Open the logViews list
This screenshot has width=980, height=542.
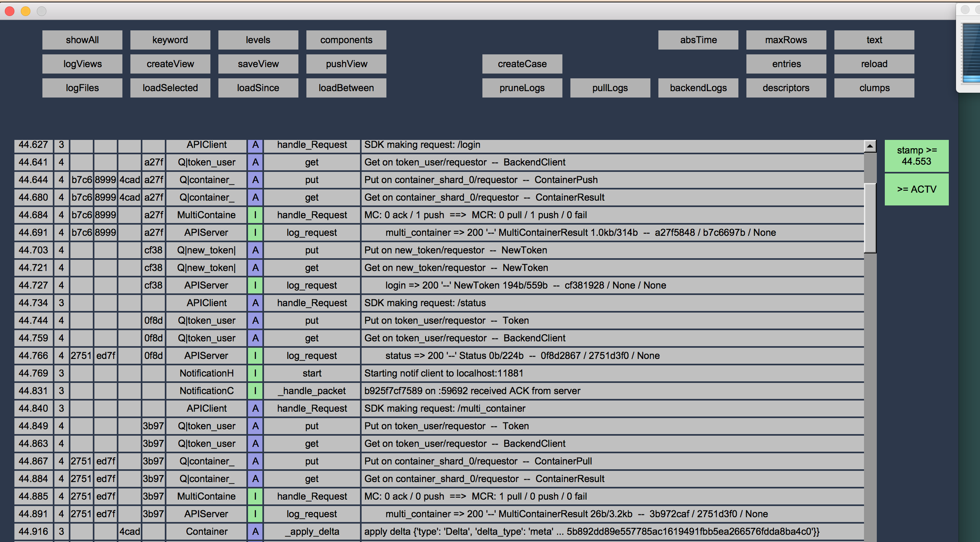point(82,64)
